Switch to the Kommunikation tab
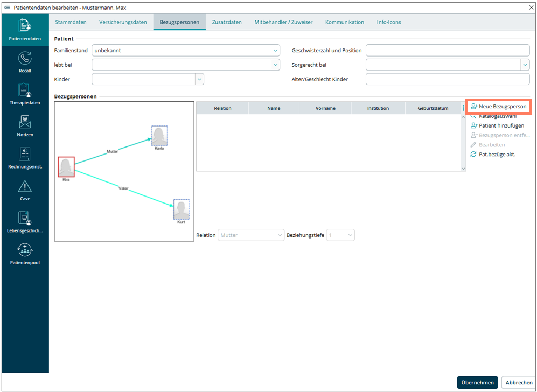Image resolution: width=537 pixels, height=392 pixels. (345, 22)
